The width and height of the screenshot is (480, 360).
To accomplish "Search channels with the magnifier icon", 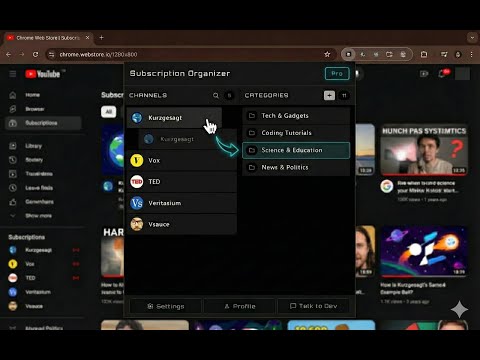I will (216, 96).
